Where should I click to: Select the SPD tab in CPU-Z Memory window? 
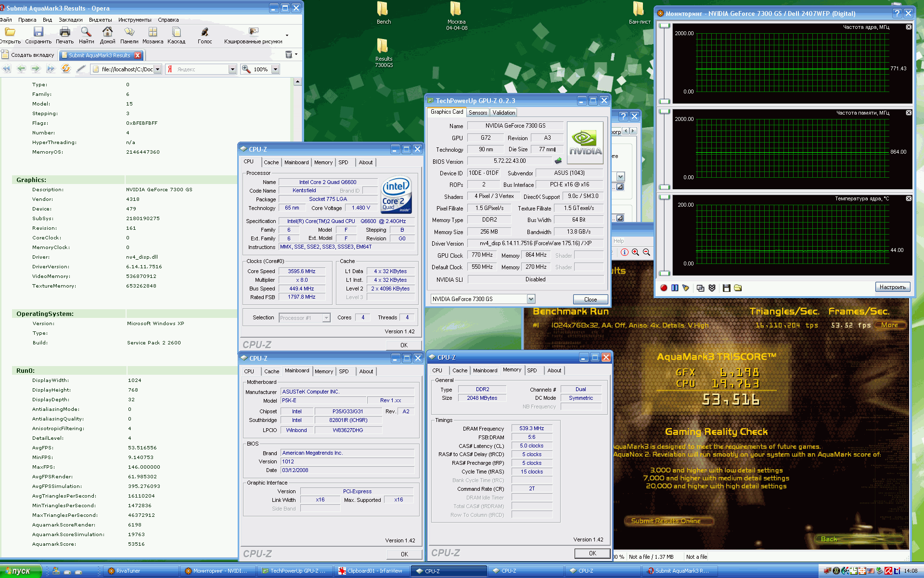[532, 370]
